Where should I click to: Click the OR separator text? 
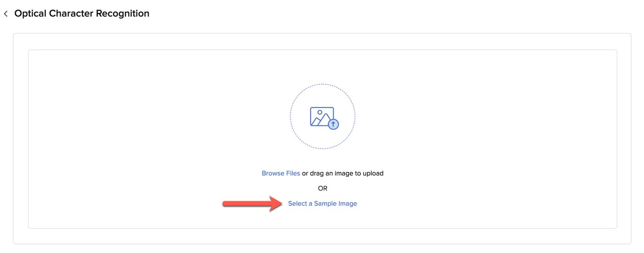tap(322, 188)
